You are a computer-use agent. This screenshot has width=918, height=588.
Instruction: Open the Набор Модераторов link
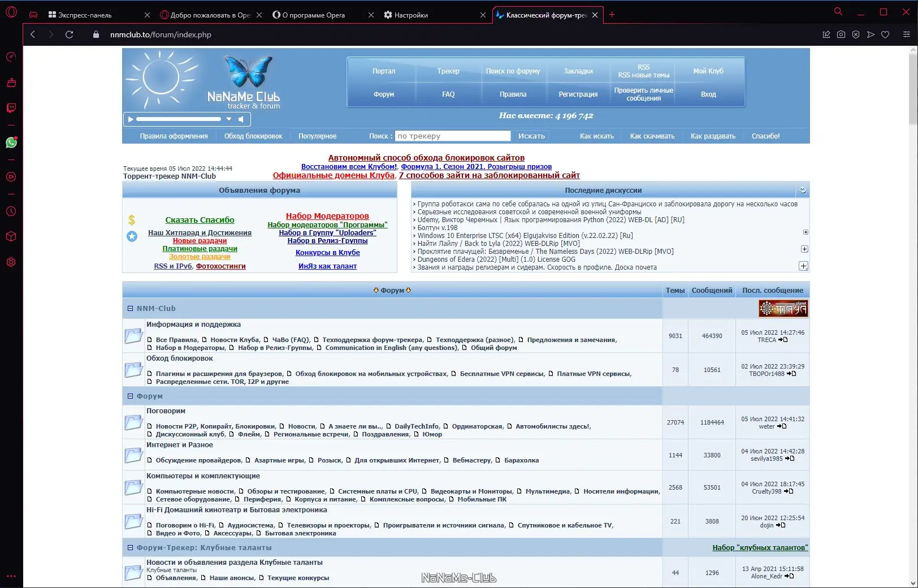pos(327,216)
